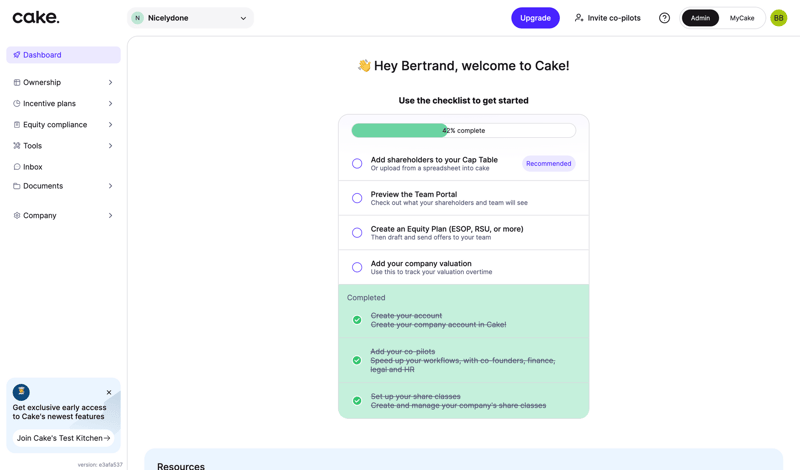Click Invite co-pilots link
Image resolution: width=800 pixels, height=470 pixels.
click(x=607, y=18)
